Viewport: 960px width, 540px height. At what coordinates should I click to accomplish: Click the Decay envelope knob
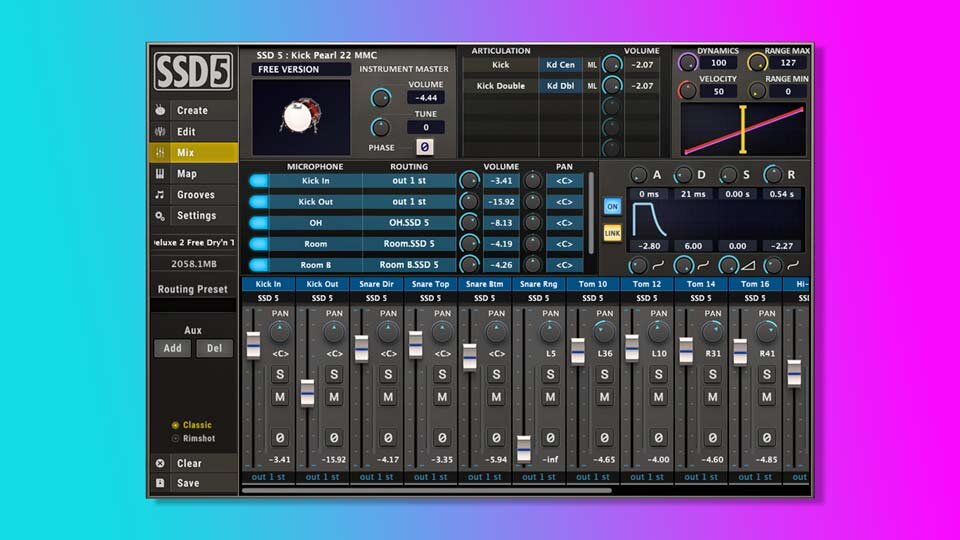tap(683, 175)
